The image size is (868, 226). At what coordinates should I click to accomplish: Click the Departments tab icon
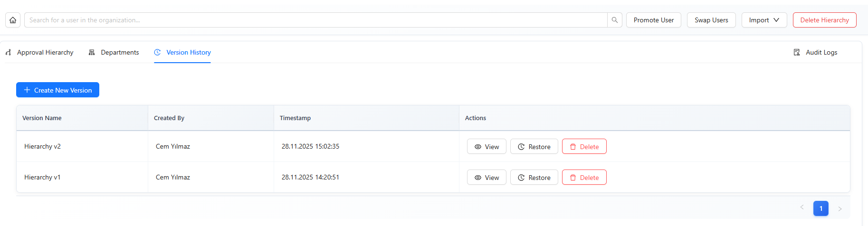click(x=92, y=52)
